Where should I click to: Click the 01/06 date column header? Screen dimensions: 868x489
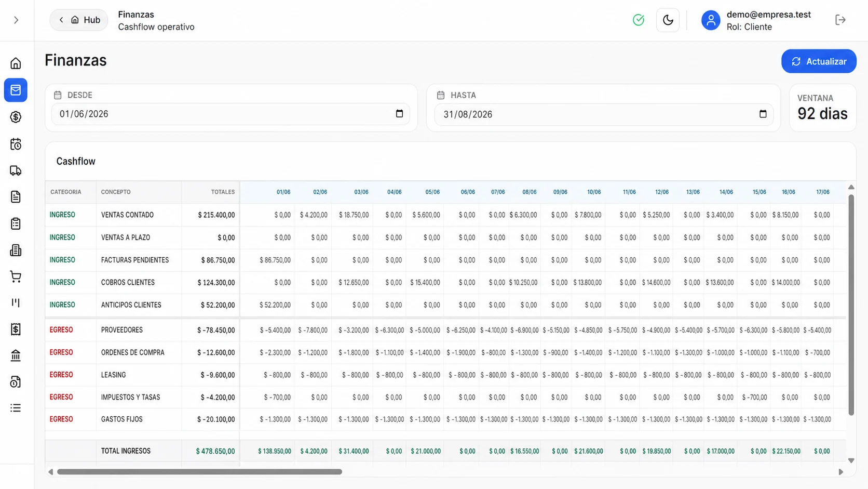[283, 192]
